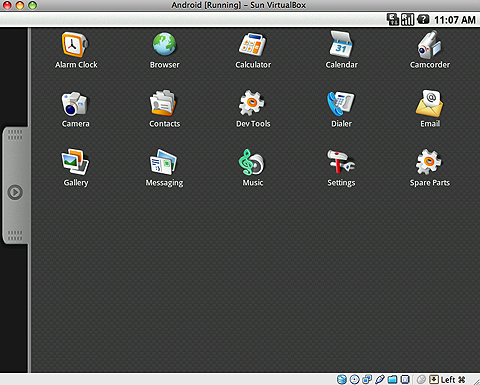Click the VirtualBox mouse capture indicator
The image size is (480, 385).
click(421, 379)
